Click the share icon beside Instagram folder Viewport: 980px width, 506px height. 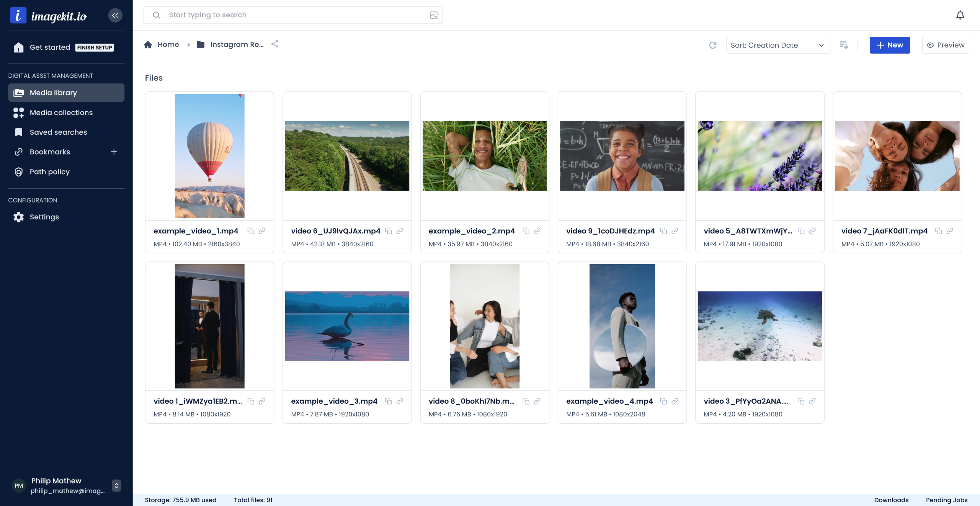(x=274, y=44)
